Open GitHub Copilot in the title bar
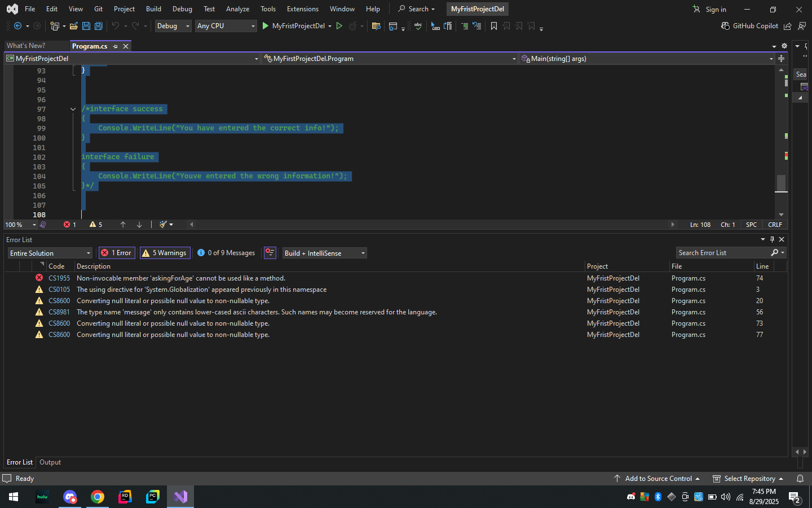Image resolution: width=812 pixels, height=508 pixels. [749, 26]
